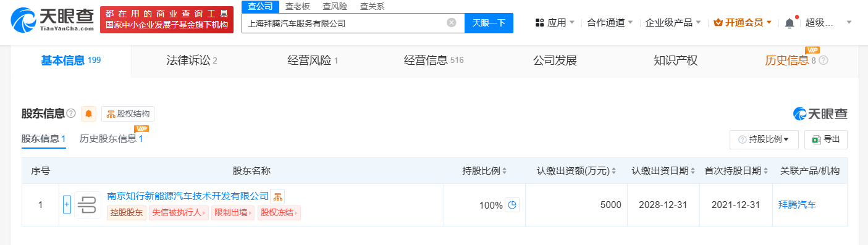The image size is (868, 245).
Task: Open the 持股比例 dropdown filter
Action: click(x=764, y=139)
